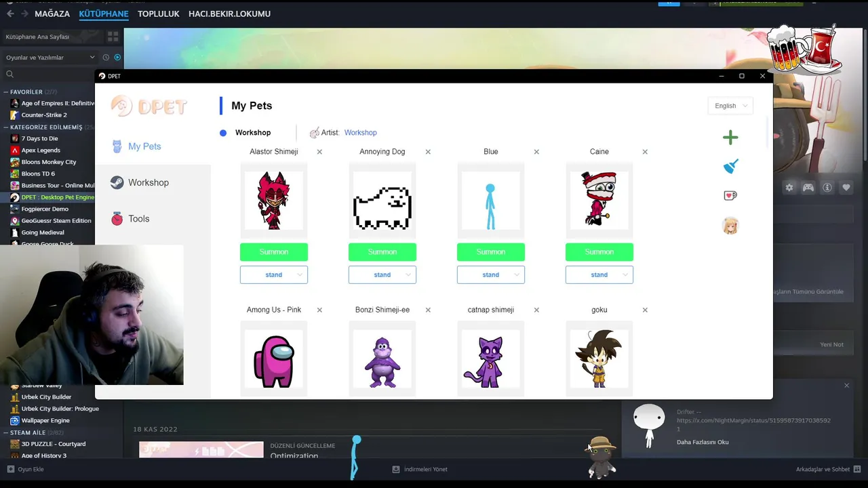Remove Annoying Dog with its X icon
Viewport: 868px width, 488px height.
point(428,152)
